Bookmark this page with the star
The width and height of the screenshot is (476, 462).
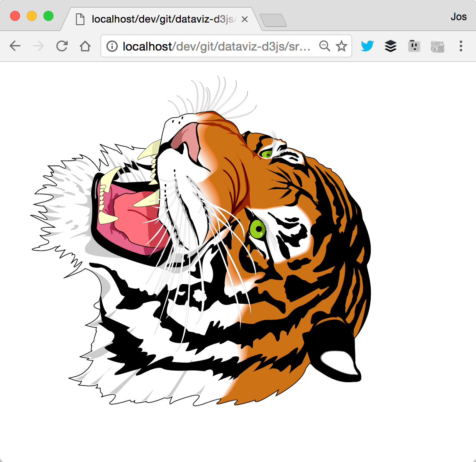point(342,46)
